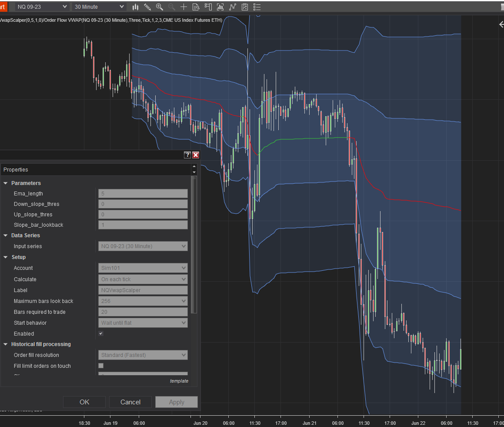Viewport: 504px width, 427px height.
Task: Click the Properties panel header
Action: (x=97, y=170)
